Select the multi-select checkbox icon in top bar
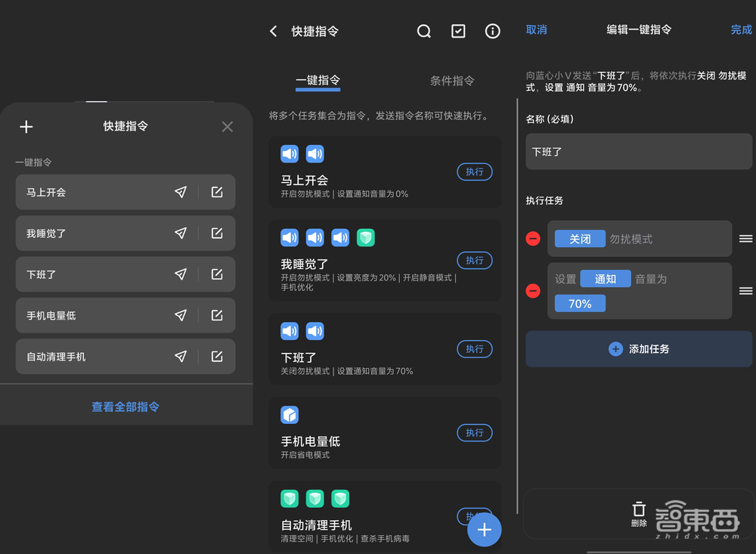The image size is (756, 554). 458,31
